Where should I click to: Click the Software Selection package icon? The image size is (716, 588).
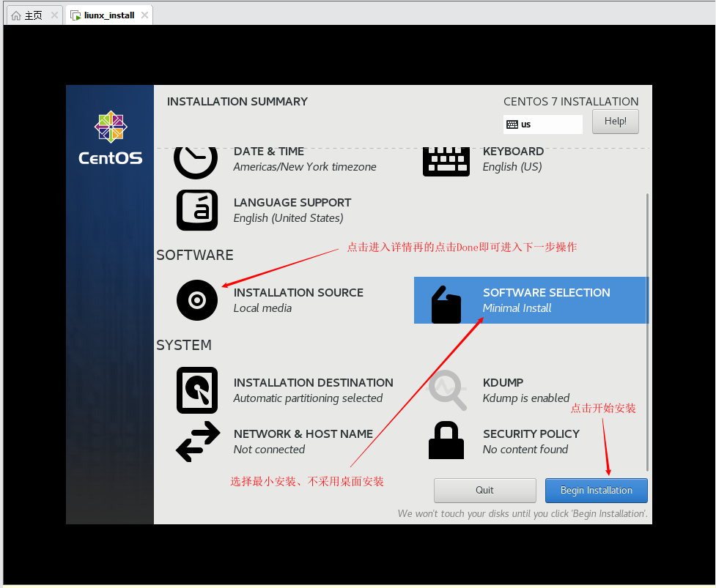pyautogui.click(x=446, y=304)
